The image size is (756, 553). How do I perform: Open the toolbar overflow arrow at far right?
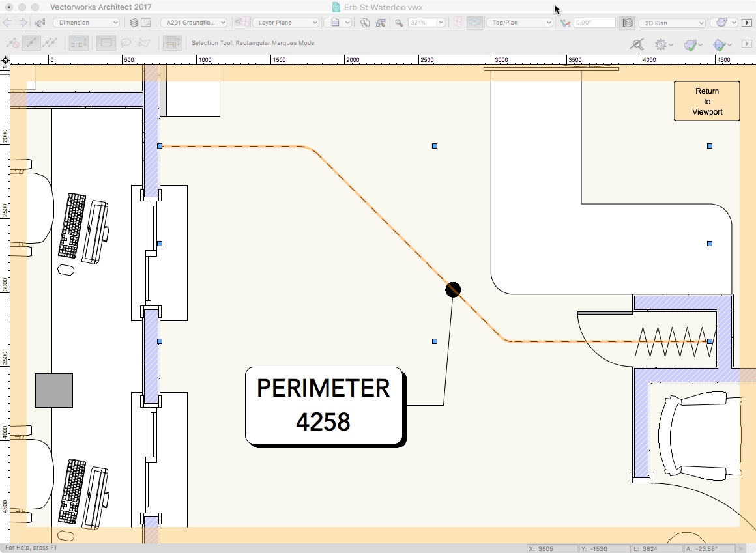[746, 44]
